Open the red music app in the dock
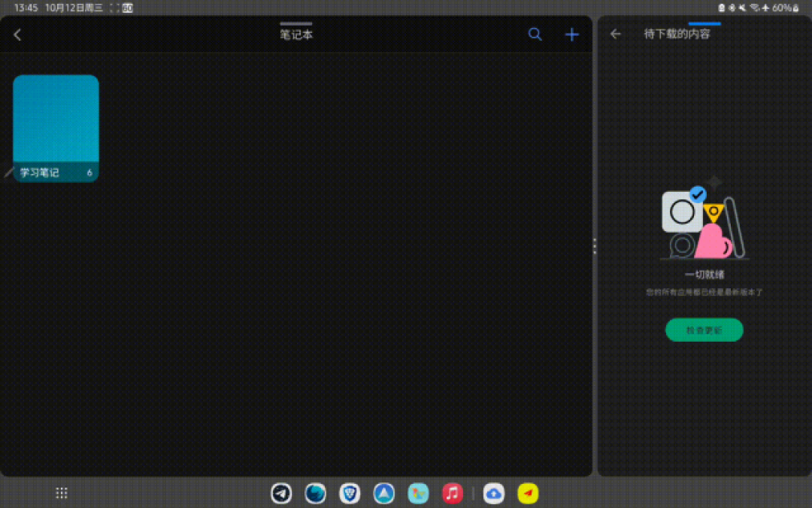The width and height of the screenshot is (812, 508). [x=452, y=494]
